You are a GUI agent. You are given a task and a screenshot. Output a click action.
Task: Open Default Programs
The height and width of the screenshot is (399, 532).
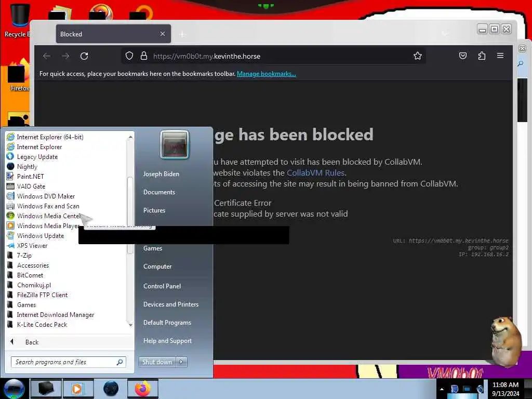point(167,323)
